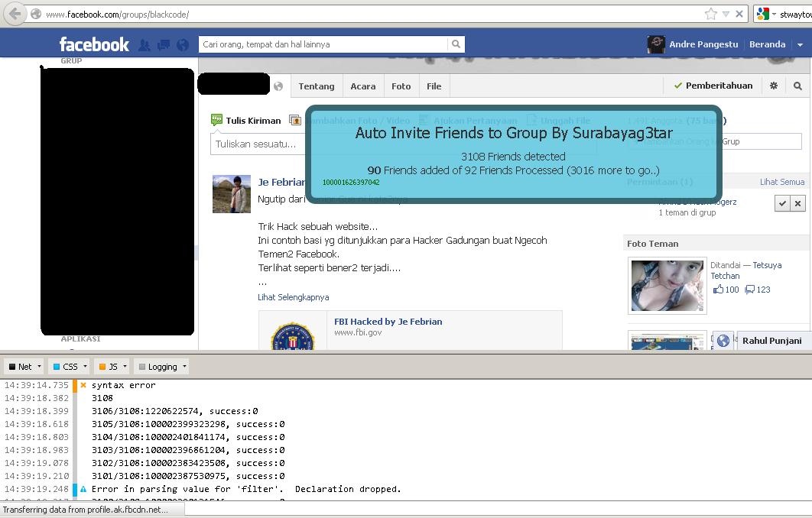Focus the 'Cari orang, tempat' search field
Viewport: 812px width, 518px height.
tap(323, 44)
